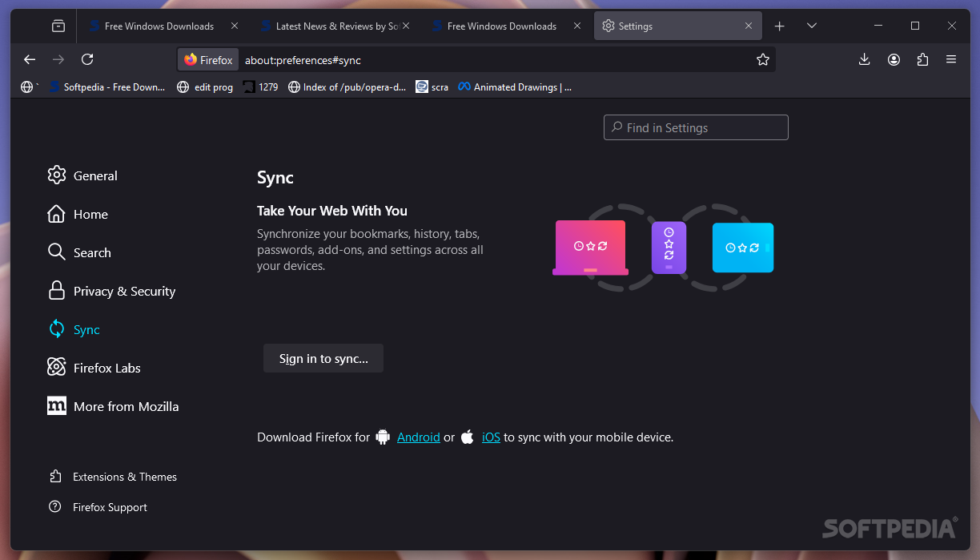This screenshot has height=560, width=980.
Task: Click the Android robot icon
Action: point(383,437)
